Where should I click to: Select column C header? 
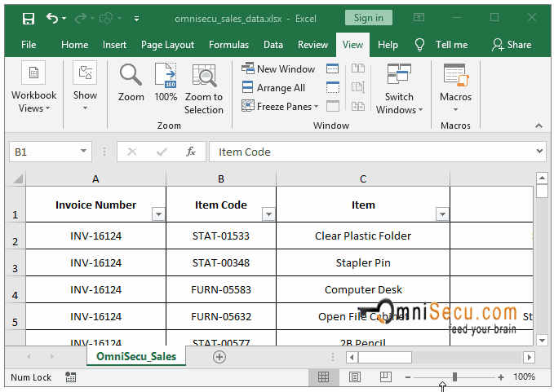tap(363, 179)
